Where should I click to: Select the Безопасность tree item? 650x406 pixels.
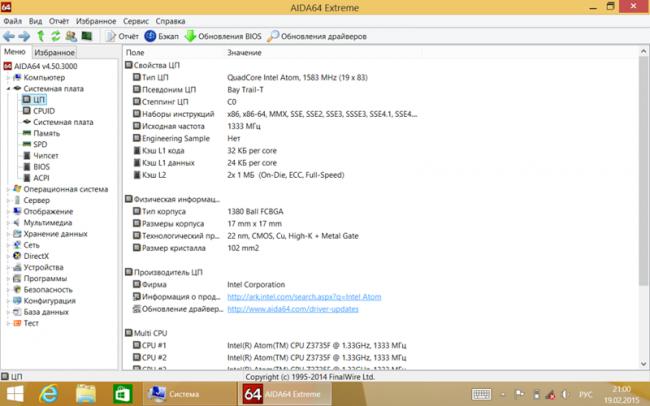(43, 290)
